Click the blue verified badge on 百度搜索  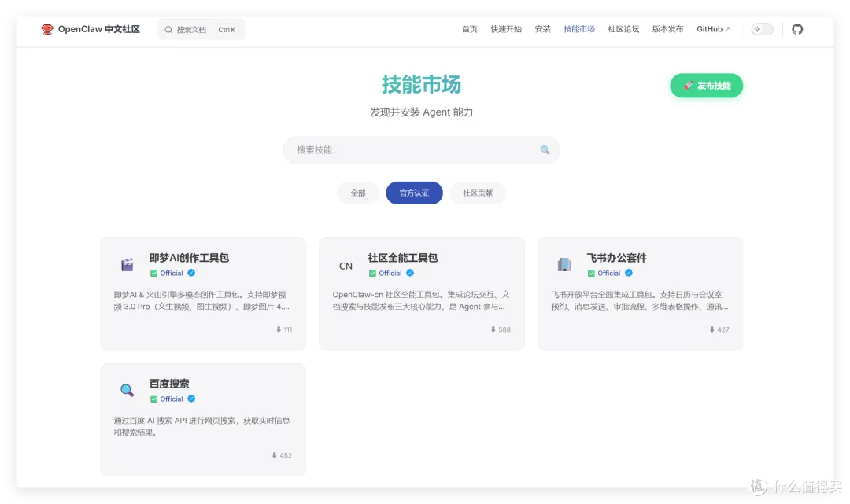191,399
